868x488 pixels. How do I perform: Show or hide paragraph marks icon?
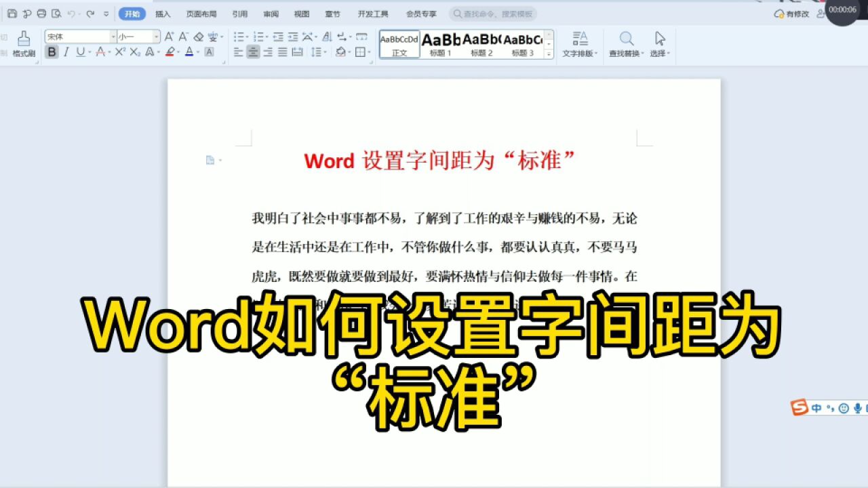(x=343, y=37)
